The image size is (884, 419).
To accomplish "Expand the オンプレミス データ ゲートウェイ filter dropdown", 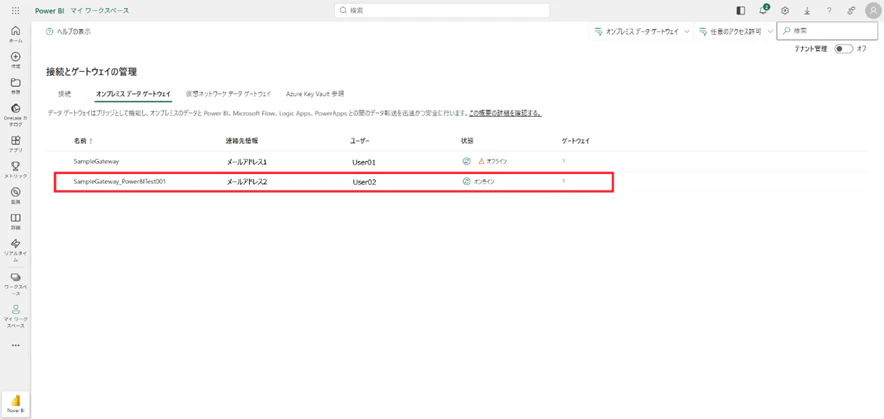I will pyautogui.click(x=641, y=32).
